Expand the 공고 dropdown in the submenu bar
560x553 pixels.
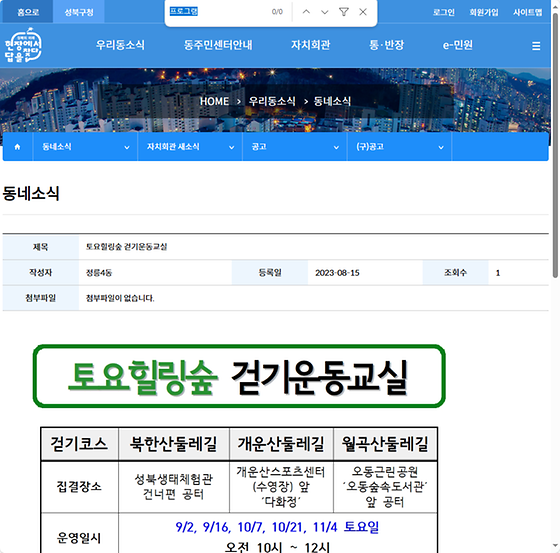point(295,147)
